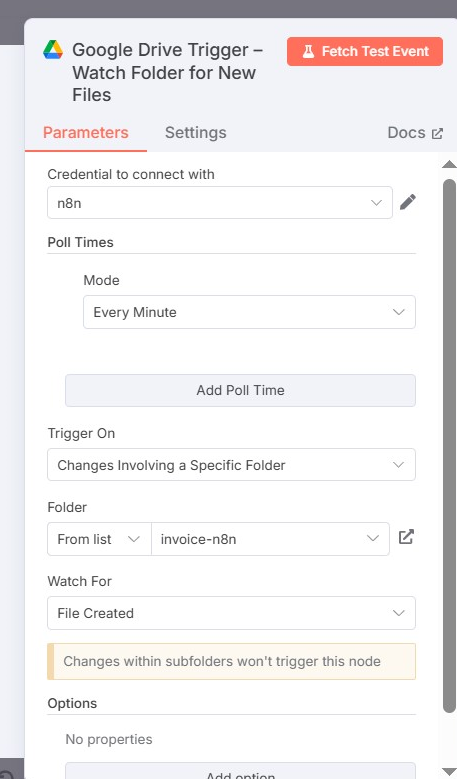Click the Add Poll Time button
457x779 pixels.
coord(240,390)
